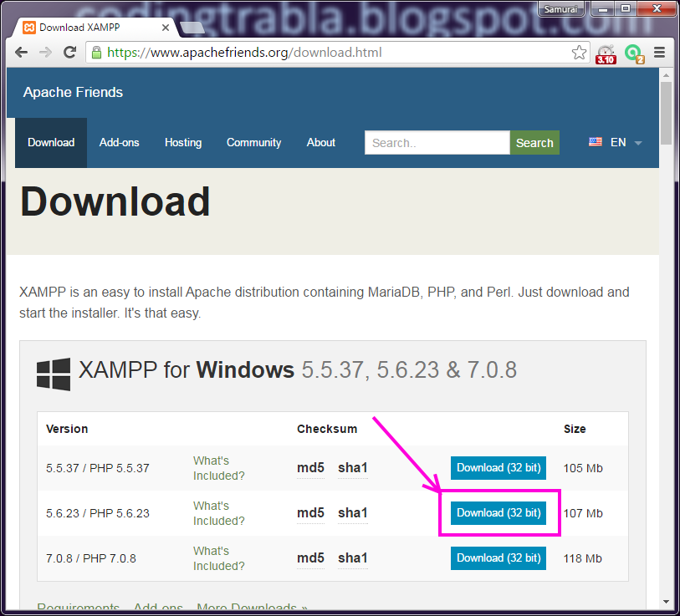Click the scrollbar up arrow

point(666,75)
